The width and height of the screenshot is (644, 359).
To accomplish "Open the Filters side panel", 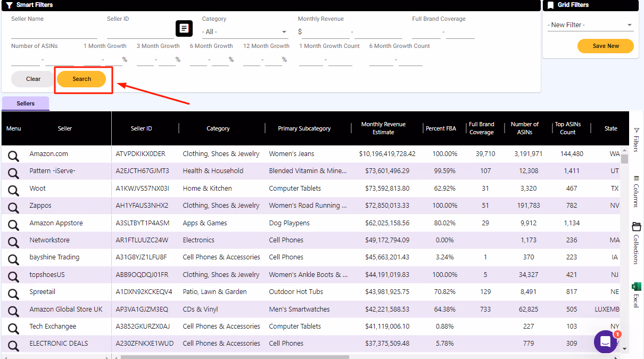I will tap(636, 140).
